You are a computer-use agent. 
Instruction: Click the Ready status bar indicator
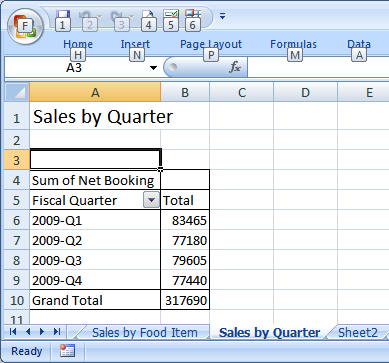27,351
